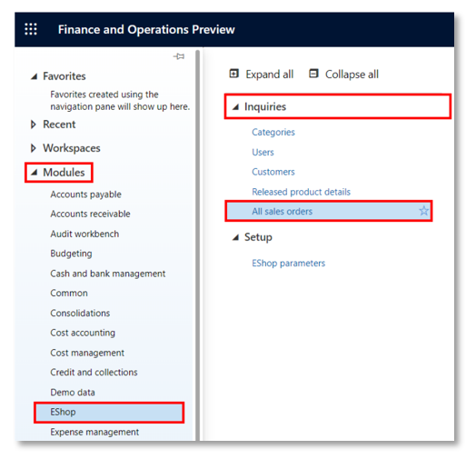Click the pin navigation pane icon
The image size is (476, 459).
tap(179, 56)
